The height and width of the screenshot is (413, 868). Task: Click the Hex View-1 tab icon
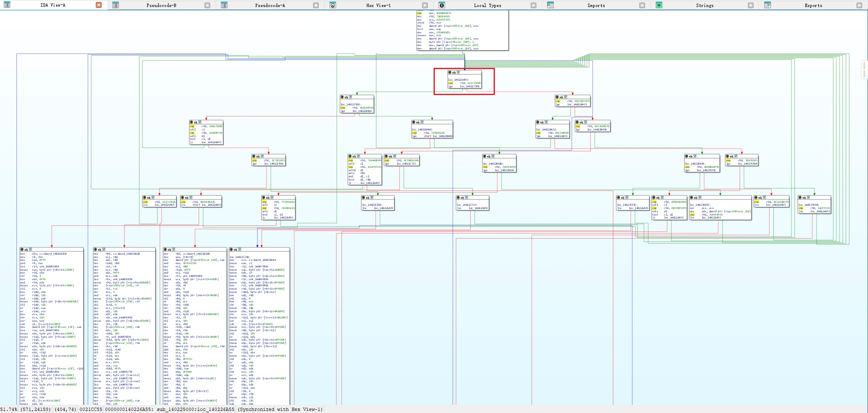click(x=333, y=5)
